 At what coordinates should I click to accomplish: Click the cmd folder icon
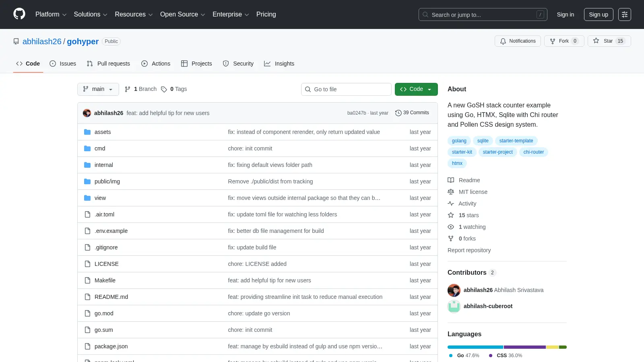coord(87,148)
